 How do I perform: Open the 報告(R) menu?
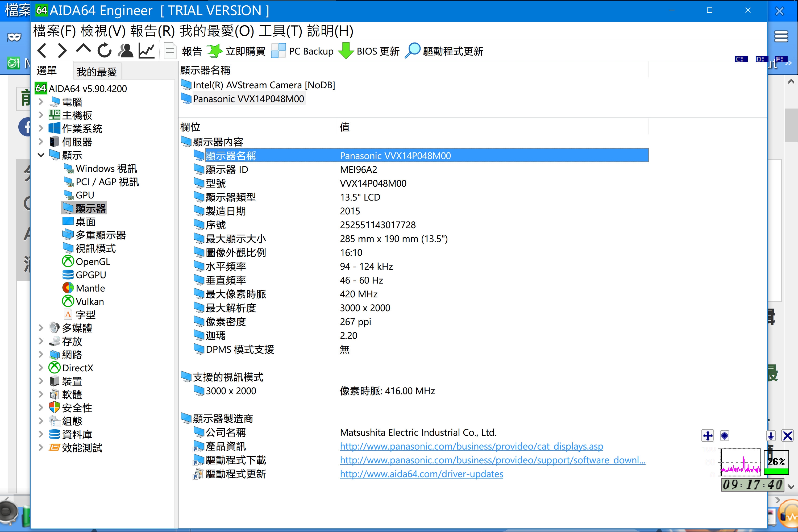point(153,31)
